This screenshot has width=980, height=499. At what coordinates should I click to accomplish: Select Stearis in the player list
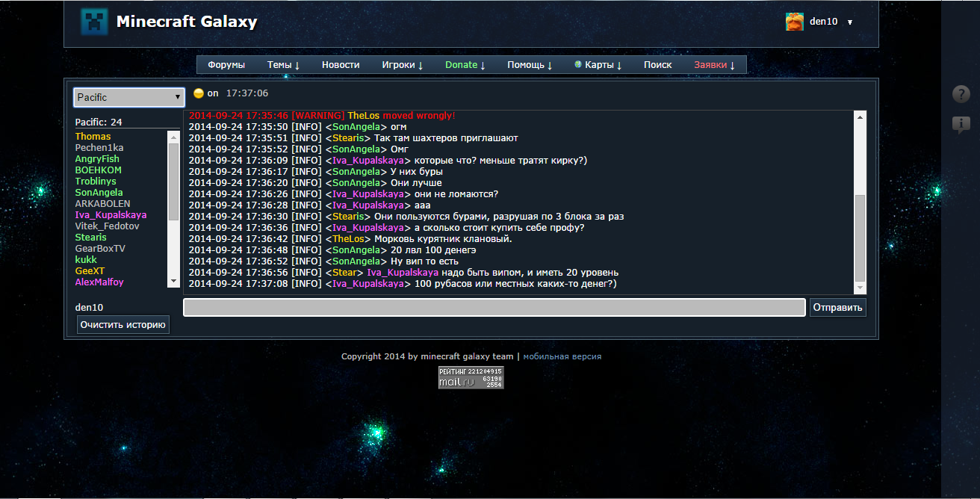pos(90,238)
